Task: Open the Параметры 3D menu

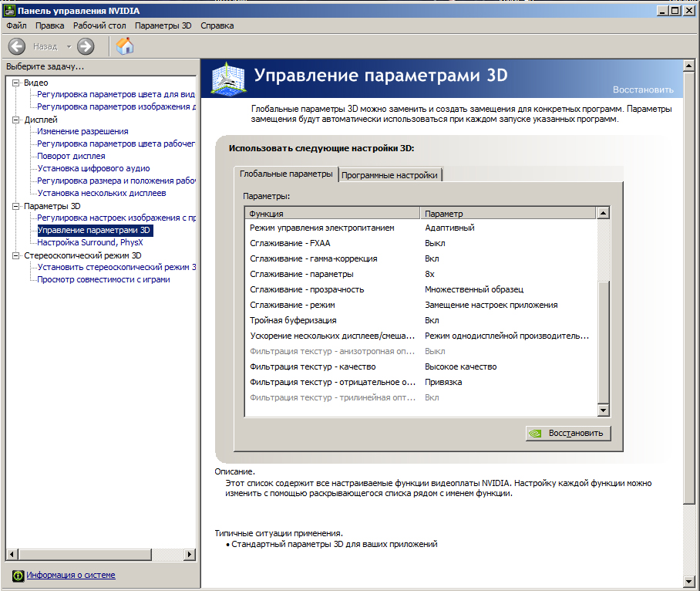Action: 163,25
